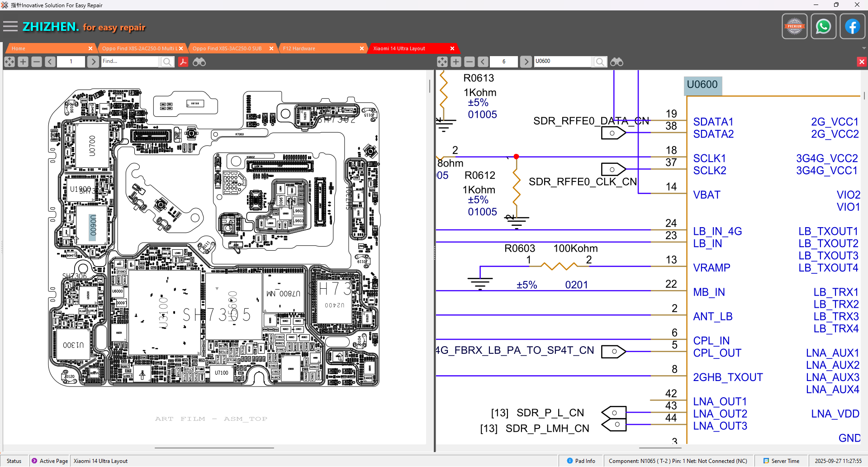Go to next schematic page

[x=526, y=62]
